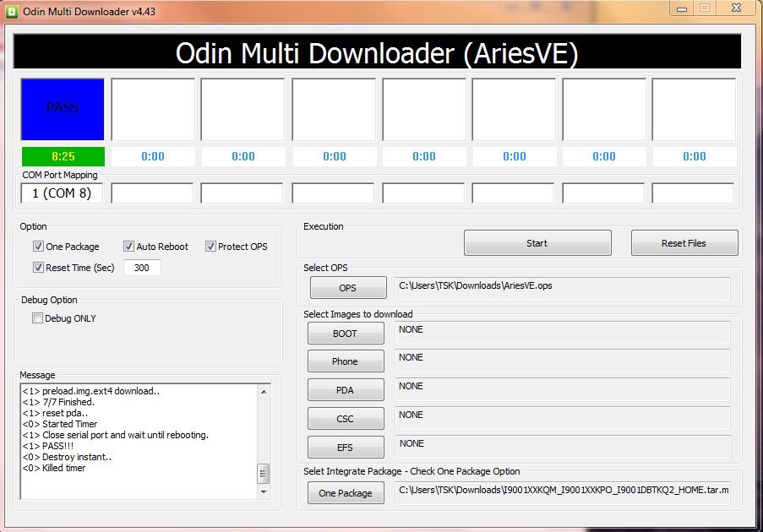This screenshot has height=532, width=763.
Task: Click the log line '<1> reset pda..'
Action: pos(55,413)
